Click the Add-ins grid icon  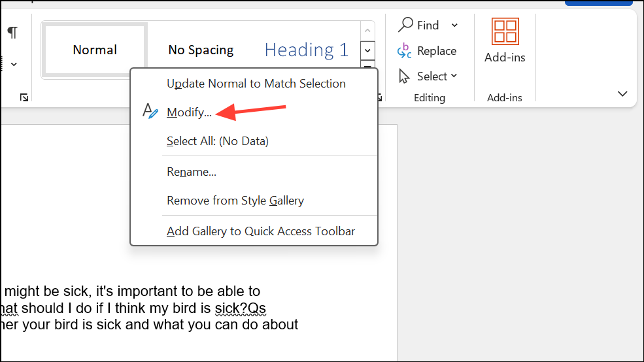[505, 31]
